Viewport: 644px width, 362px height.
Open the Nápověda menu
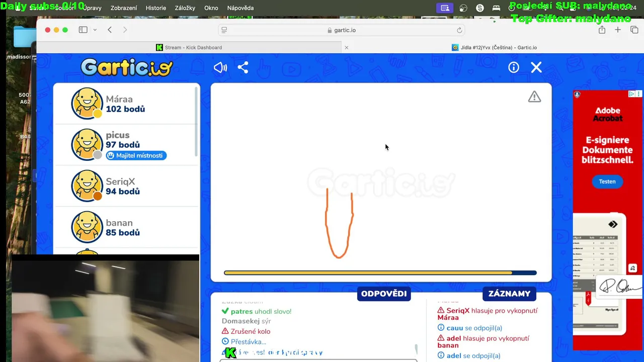click(x=240, y=8)
